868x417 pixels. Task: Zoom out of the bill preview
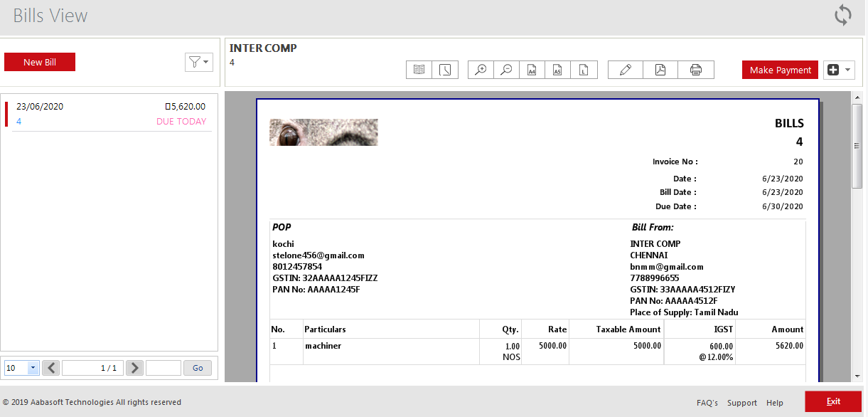[506, 70]
